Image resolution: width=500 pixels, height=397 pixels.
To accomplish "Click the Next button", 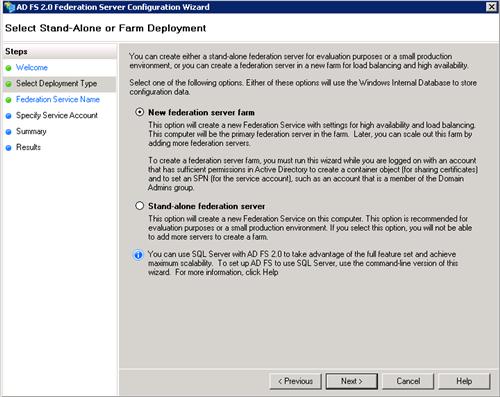I will pyautogui.click(x=352, y=381).
